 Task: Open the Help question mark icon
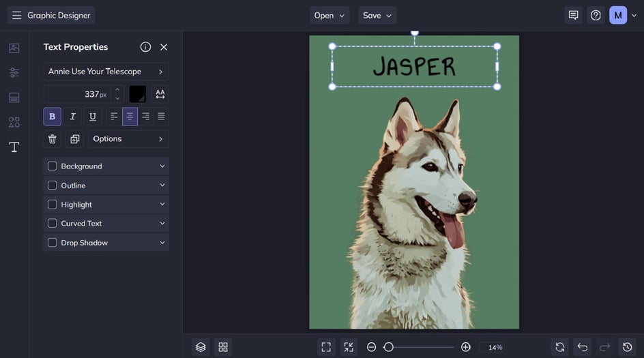596,15
